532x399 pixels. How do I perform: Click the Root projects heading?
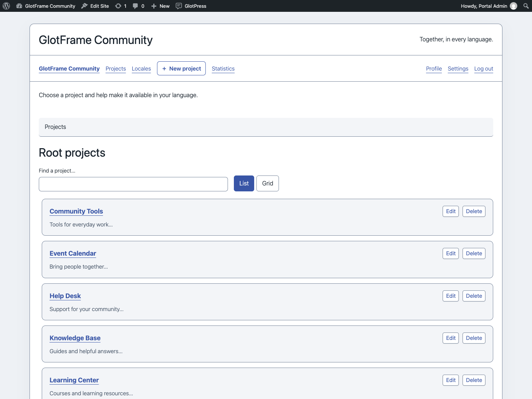coord(72,153)
